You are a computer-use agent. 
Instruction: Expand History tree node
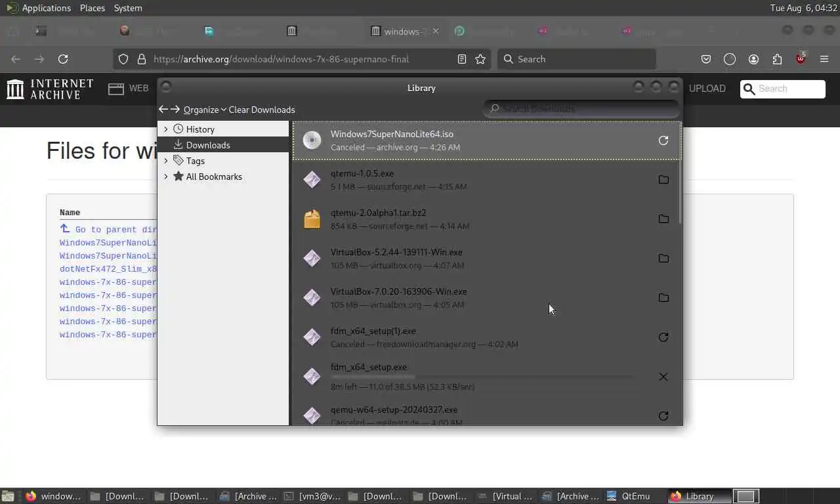(x=165, y=129)
